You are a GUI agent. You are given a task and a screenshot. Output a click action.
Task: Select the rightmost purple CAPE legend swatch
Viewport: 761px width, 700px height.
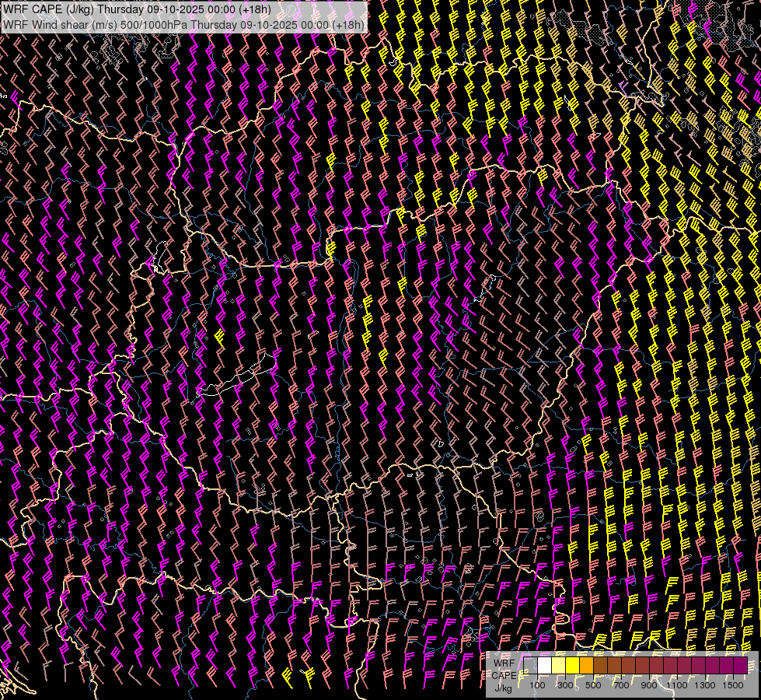point(741,666)
